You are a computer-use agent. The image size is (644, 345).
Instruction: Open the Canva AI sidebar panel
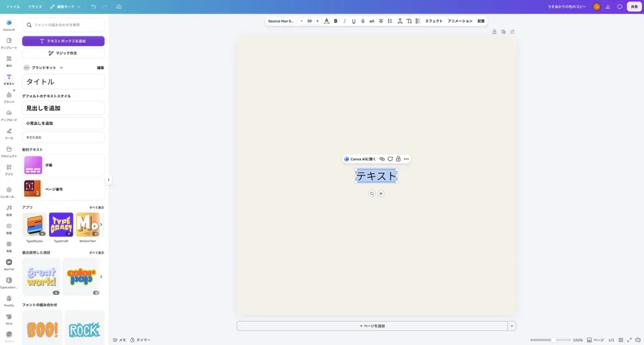pyautogui.click(x=9, y=25)
